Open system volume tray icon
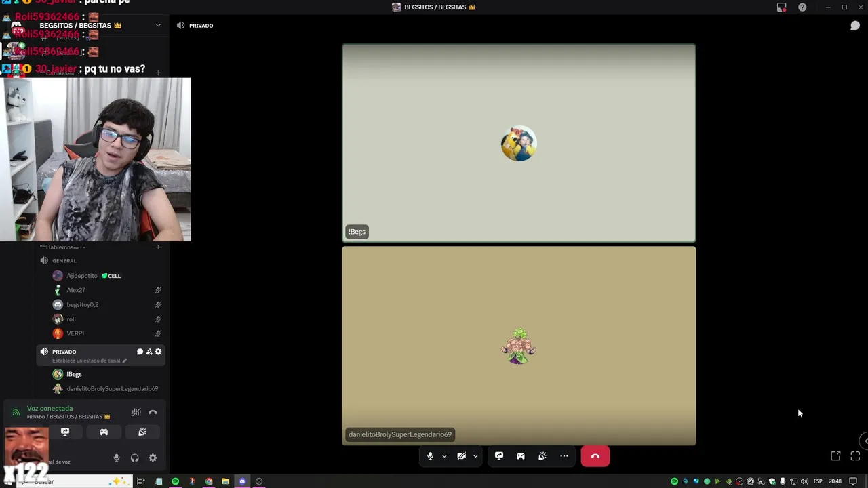This screenshot has width=868, height=488. [x=804, y=481]
